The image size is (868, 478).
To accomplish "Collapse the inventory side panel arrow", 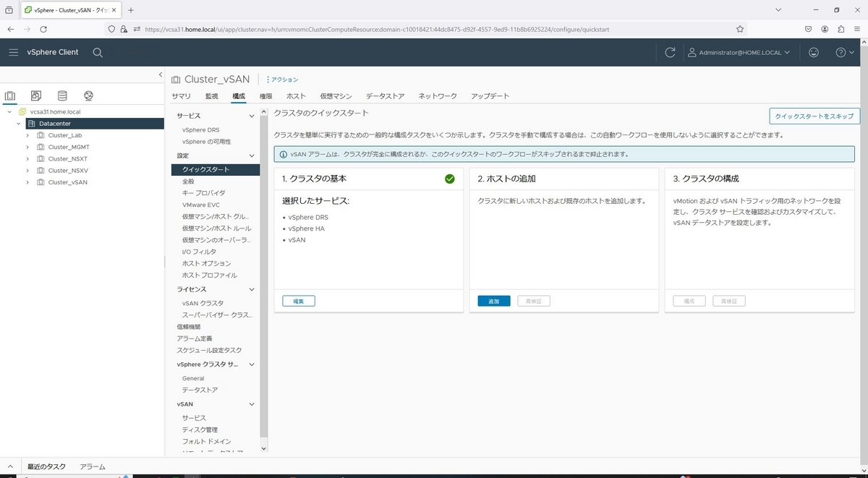I will (161, 74).
